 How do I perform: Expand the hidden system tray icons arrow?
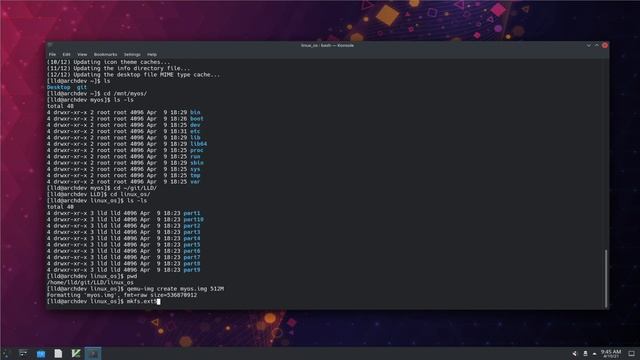pos(594,353)
